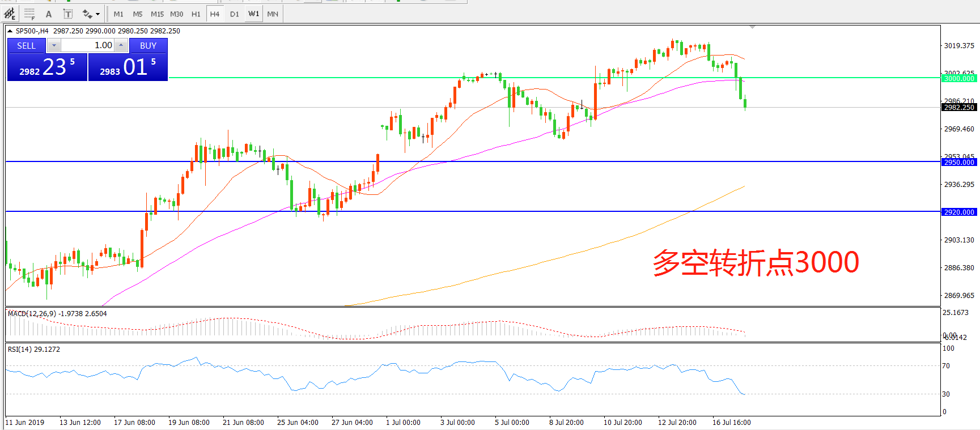Choose the Text Label tool
Screen dimensions: 980x430
67,14
